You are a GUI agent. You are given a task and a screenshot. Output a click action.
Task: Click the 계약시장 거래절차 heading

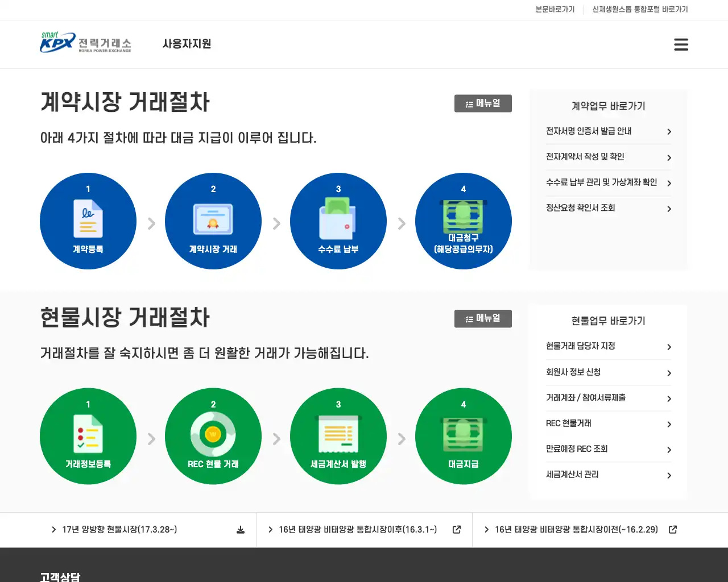(125, 102)
